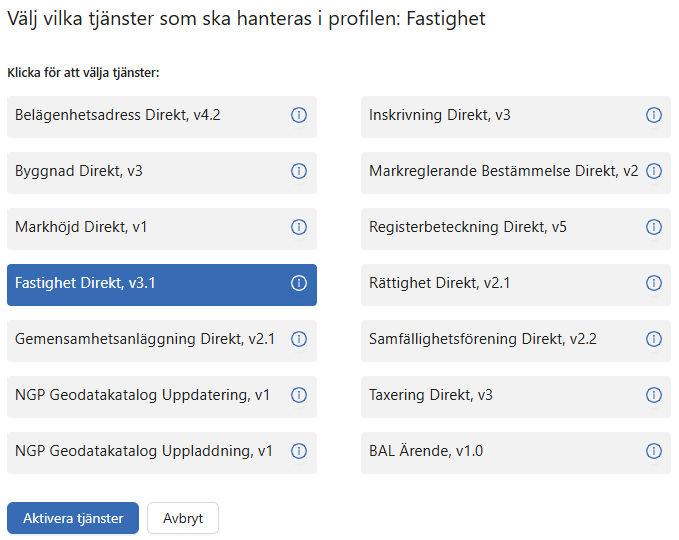Click info icon for Taxering Direkt
Screen dimensions: 679x540
(x=654, y=396)
